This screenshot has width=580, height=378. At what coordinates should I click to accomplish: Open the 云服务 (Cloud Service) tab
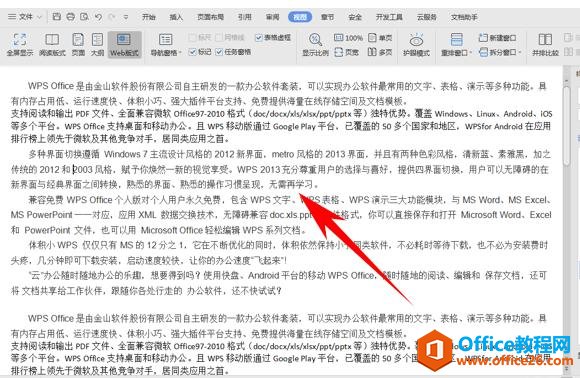(x=426, y=17)
